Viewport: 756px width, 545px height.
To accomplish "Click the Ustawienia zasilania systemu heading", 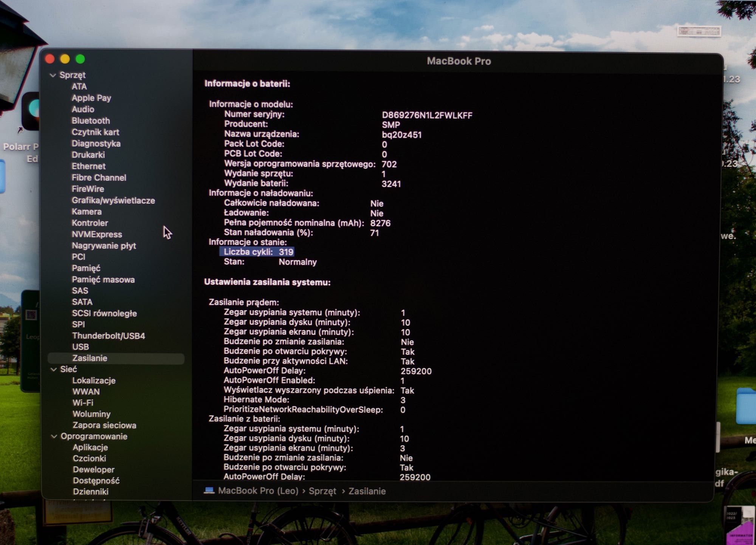I will pyautogui.click(x=267, y=282).
